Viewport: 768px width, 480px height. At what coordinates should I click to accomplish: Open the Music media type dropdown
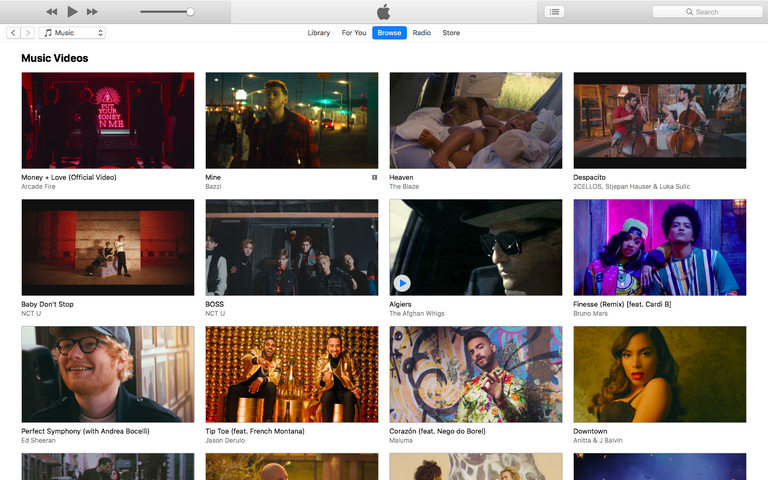click(72, 33)
